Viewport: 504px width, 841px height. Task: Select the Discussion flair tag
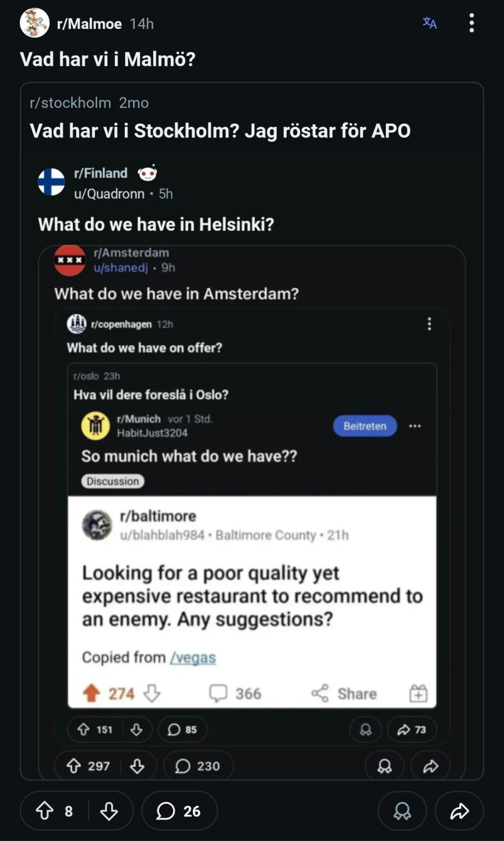coord(113,481)
